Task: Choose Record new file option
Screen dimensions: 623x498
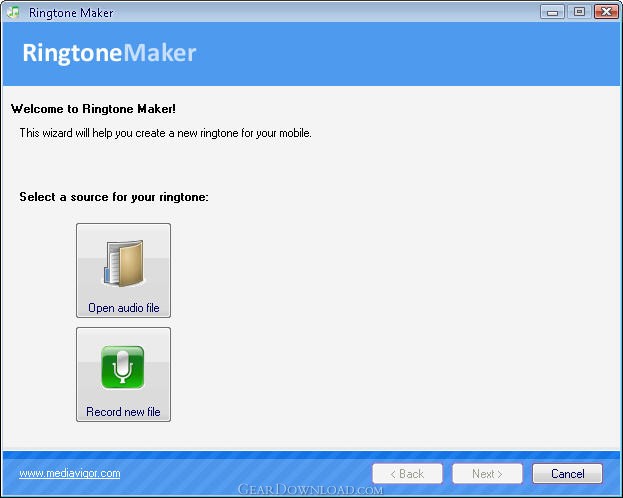Action: click(124, 374)
